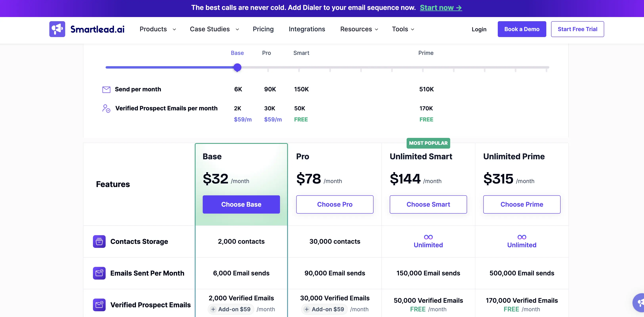This screenshot has height=317, width=644.
Task: Click the verified person icon for Prospect Emails
Action: (106, 109)
